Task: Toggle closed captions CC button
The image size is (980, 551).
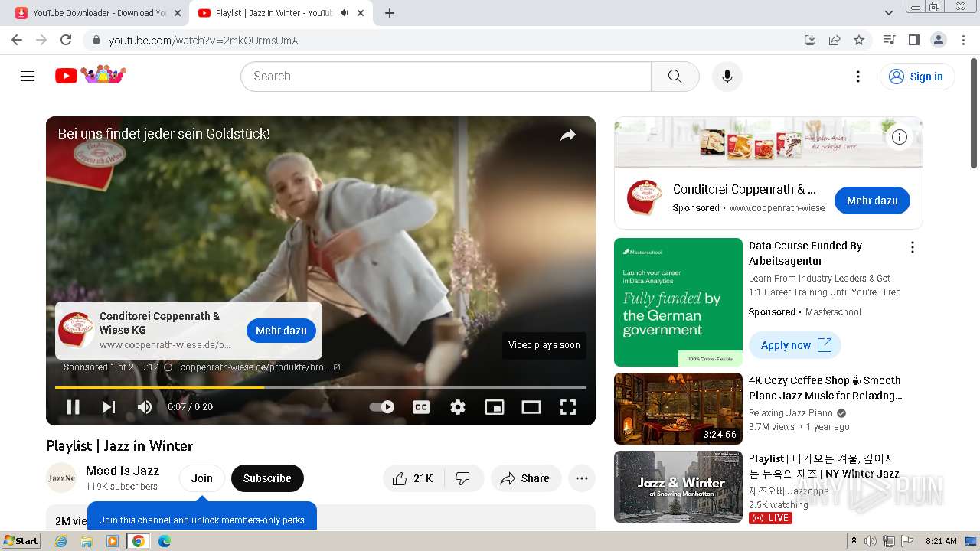Action: pyautogui.click(x=421, y=407)
